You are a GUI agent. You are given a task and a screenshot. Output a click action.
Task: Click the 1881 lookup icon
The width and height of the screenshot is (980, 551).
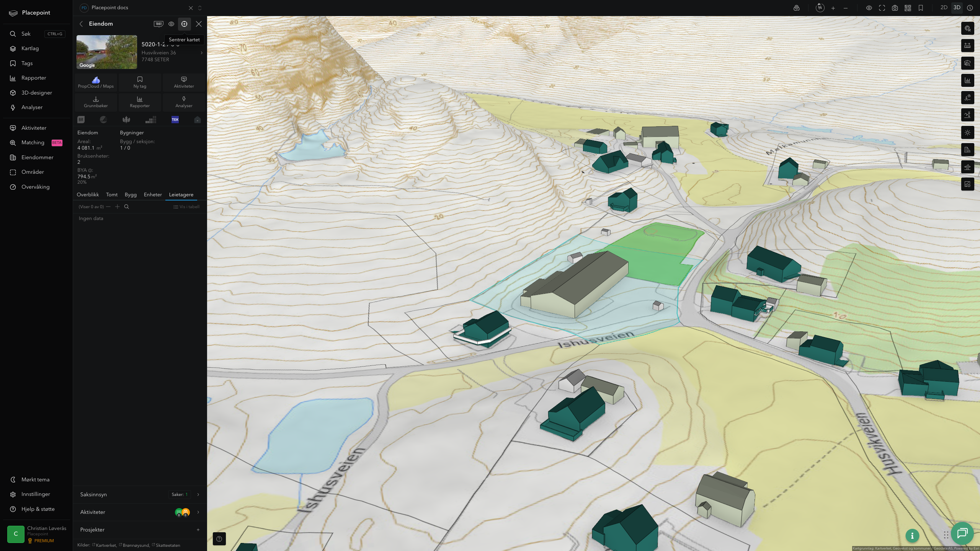(158, 24)
